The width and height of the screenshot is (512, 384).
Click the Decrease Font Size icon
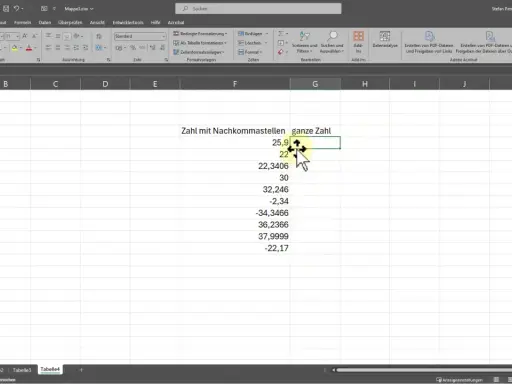(x=35, y=36)
